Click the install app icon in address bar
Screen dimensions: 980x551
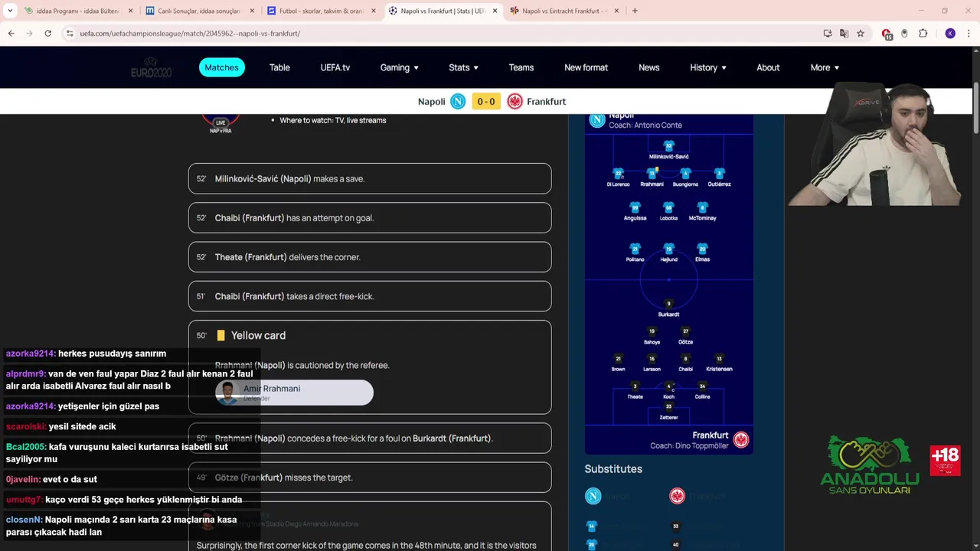coord(828,34)
